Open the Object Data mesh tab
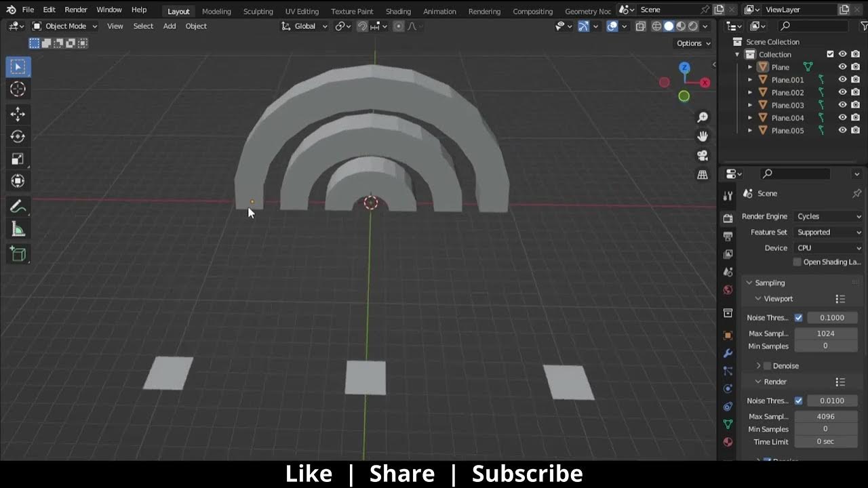 tap(728, 424)
